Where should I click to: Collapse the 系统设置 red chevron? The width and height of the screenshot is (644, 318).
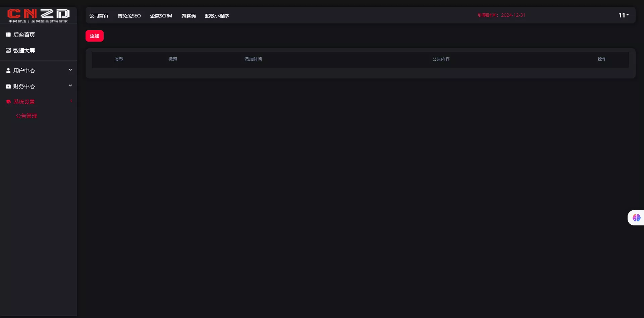coord(71,101)
